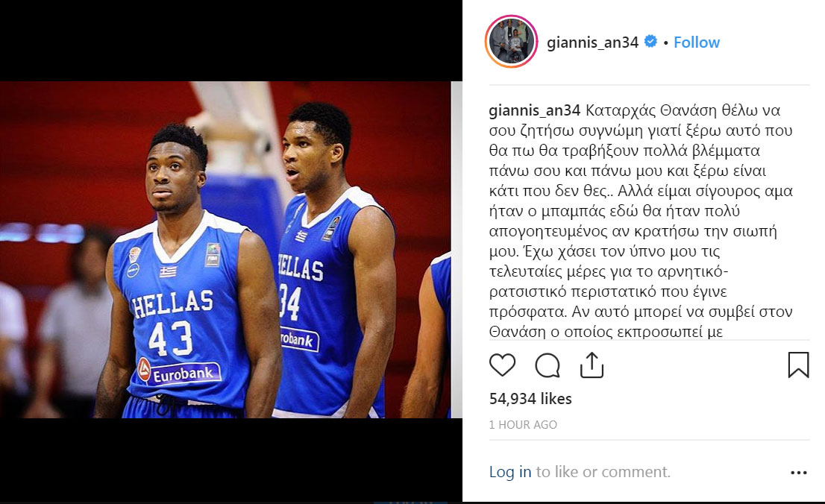View the 54,934 likes list
825x504 pixels.
pos(530,399)
